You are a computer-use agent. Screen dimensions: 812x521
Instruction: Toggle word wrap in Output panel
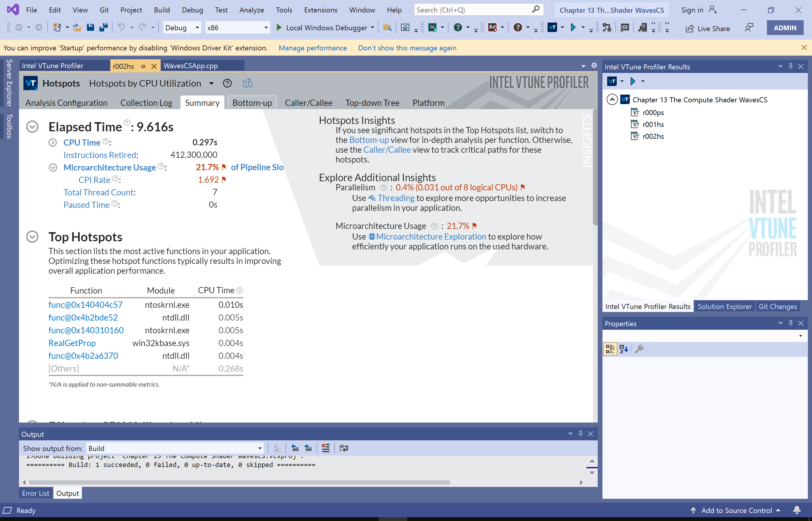[x=343, y=448]
